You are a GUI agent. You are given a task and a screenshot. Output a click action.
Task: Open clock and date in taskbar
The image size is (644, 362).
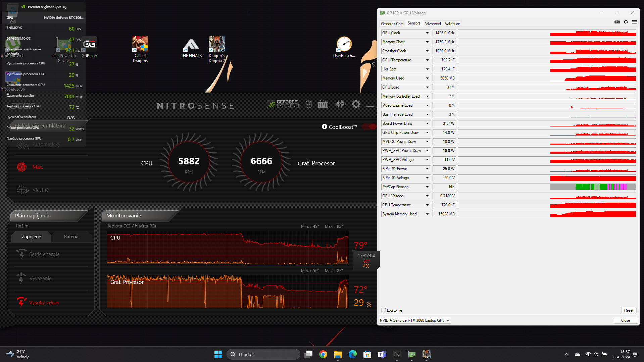point(621,354)
